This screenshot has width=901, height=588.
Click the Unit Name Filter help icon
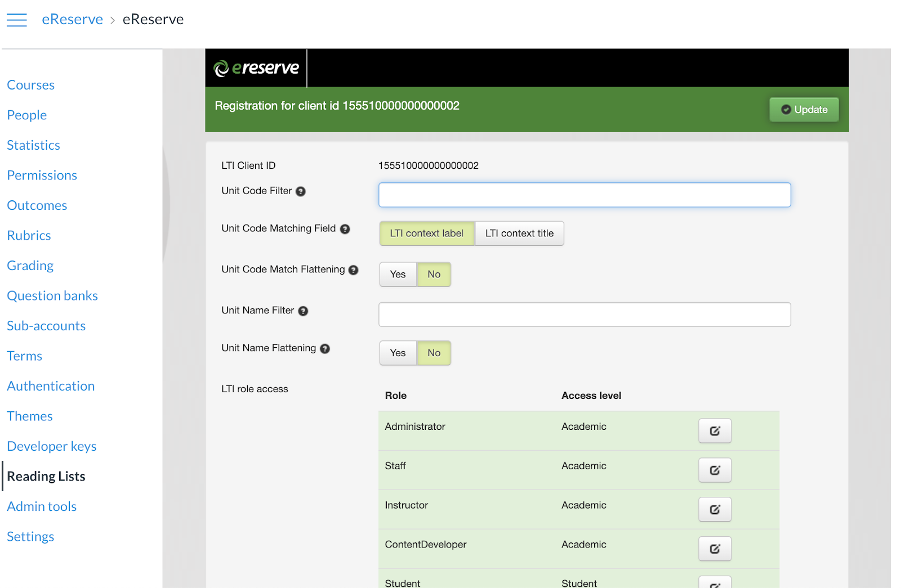coord(303,311)
